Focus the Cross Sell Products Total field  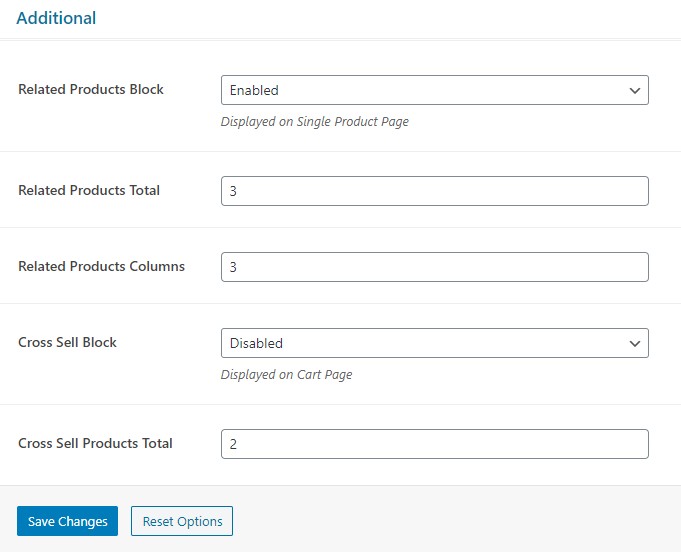pyautogui.click(x=435, y=444)
